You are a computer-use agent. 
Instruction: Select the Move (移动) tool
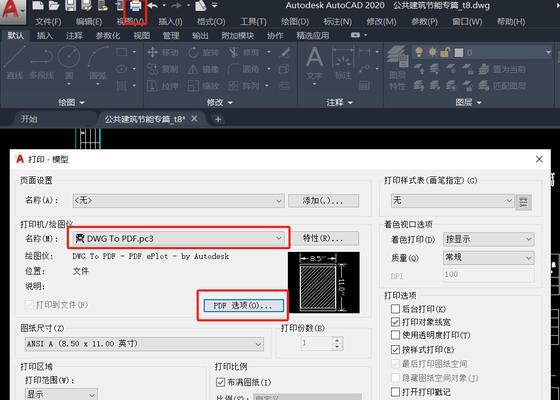[162, 52]
